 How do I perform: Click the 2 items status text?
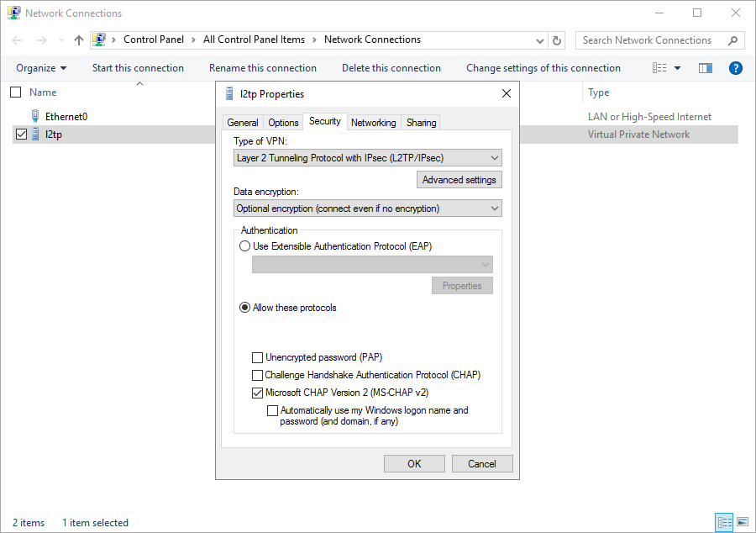coord(29,522)
